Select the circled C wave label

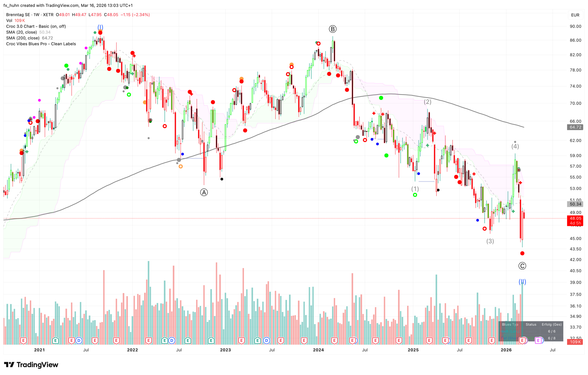(x=522, y=266)
